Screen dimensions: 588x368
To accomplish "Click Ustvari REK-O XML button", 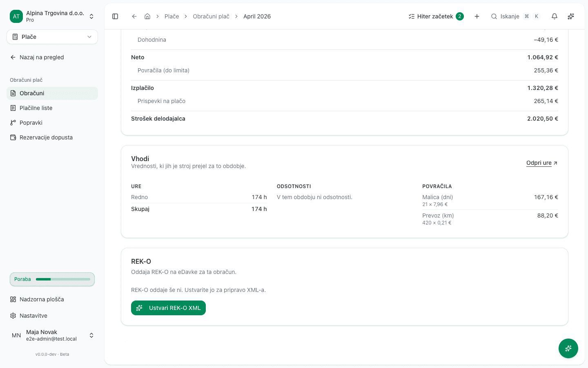I will 168,308.
